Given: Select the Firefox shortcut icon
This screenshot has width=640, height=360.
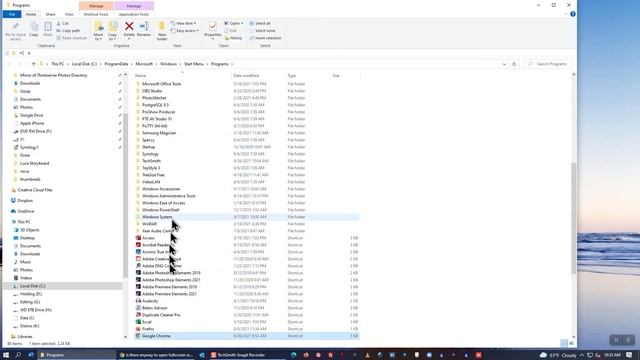Looking at the screenshot, I should click(x=138, y=329).
